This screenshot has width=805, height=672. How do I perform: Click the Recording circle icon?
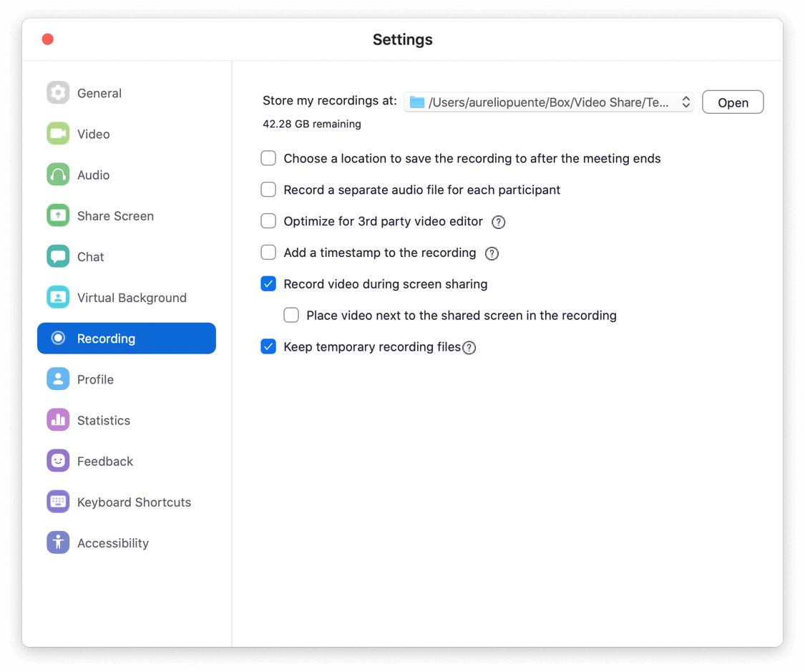(58, 338)
